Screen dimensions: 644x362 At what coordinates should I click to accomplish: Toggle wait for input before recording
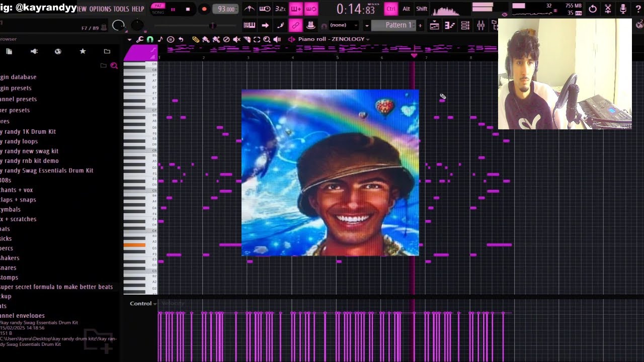click(x=265, y=9)
